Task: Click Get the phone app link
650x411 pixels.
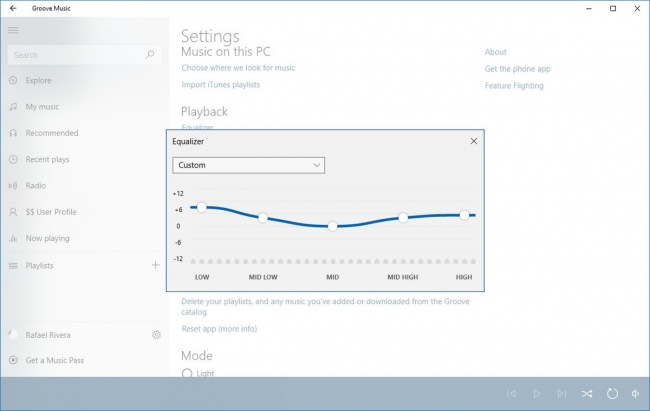Action: pos(518,69)
